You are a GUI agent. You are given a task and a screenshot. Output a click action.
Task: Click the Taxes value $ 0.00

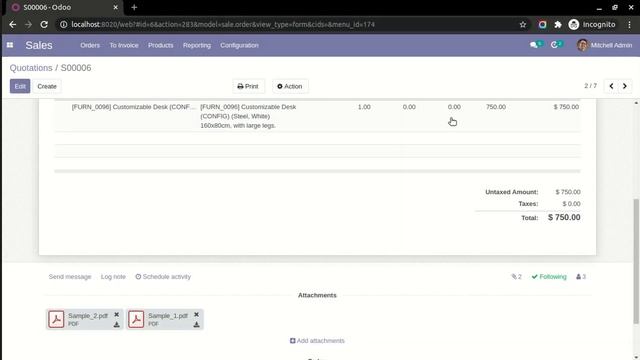(x=571, y=204)
